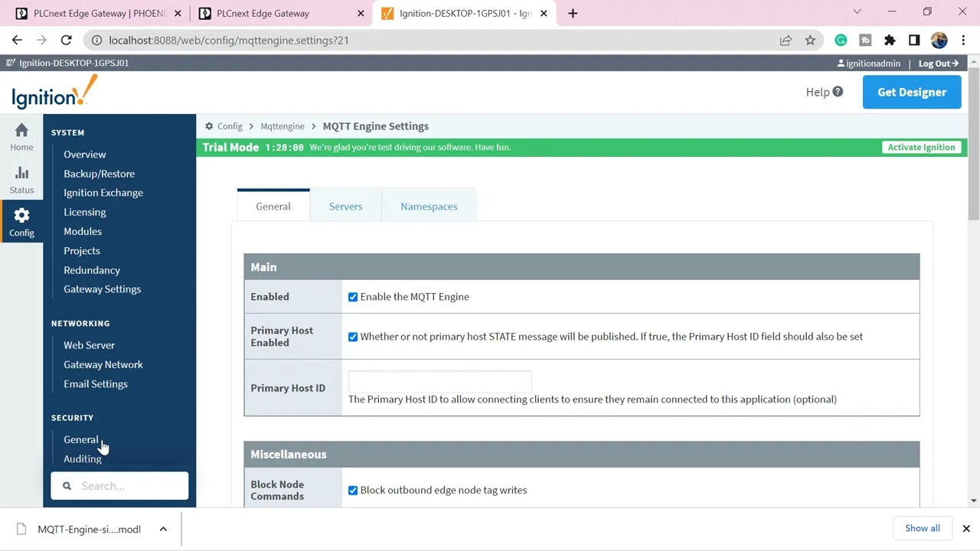Toggle the browser side panel icon

coord(914,41)
